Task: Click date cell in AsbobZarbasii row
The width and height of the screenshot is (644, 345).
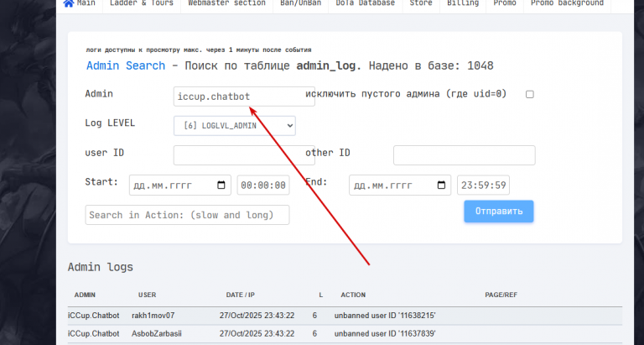Action: 257,333
